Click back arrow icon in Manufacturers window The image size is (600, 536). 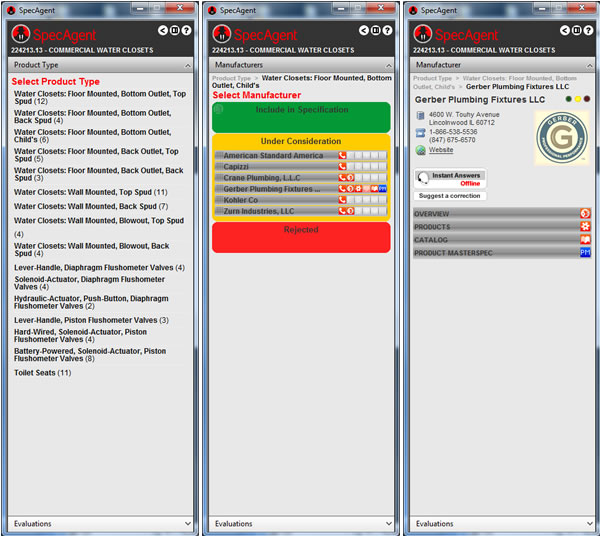(364, 30)
